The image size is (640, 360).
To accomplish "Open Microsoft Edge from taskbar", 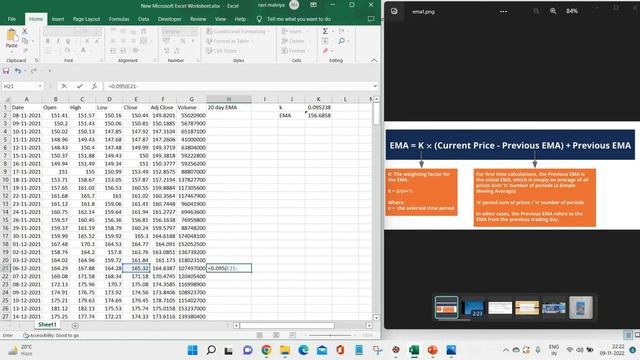I will (303, 350).
